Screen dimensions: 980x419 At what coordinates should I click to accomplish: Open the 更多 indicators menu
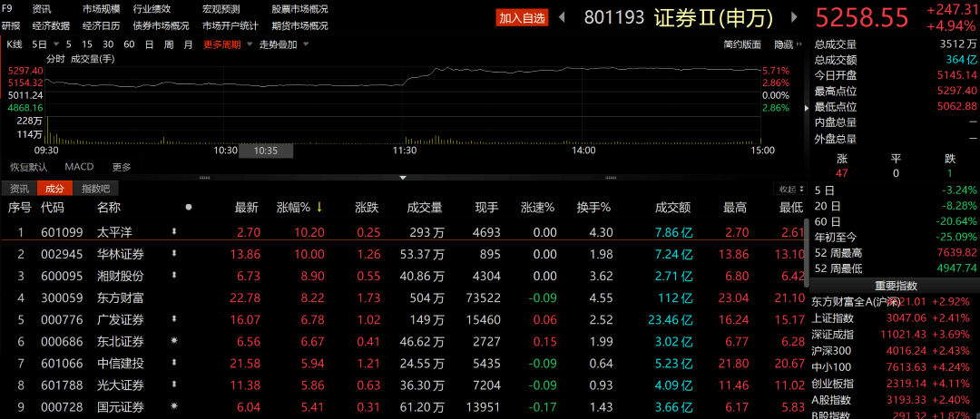(122, 167)
